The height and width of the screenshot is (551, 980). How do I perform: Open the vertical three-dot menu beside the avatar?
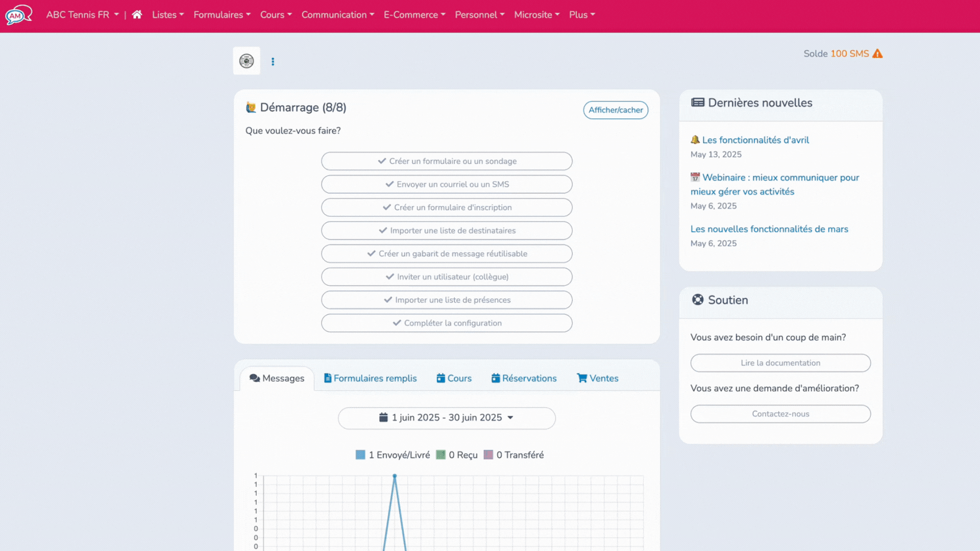tap(273, 61)
